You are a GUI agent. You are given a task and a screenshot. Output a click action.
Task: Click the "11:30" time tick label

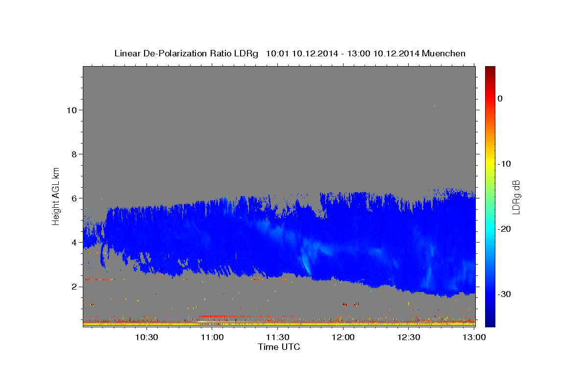[278, 337]
